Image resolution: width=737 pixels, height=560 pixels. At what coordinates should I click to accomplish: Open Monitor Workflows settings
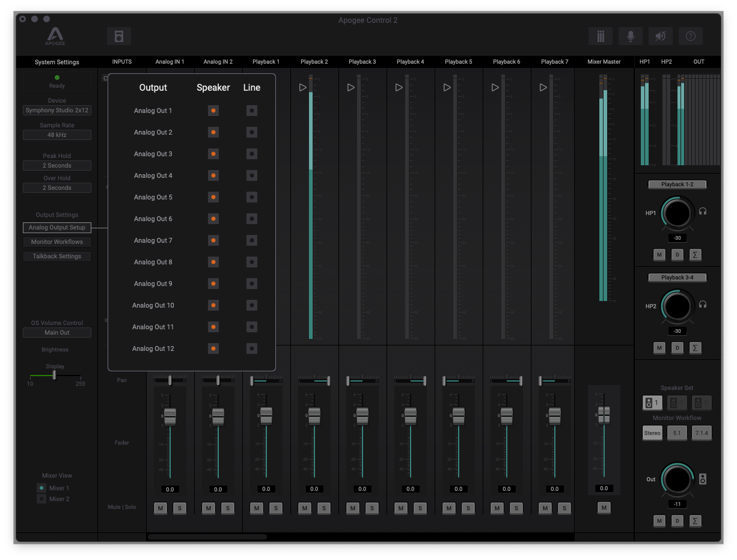click(x=57, y=242)
